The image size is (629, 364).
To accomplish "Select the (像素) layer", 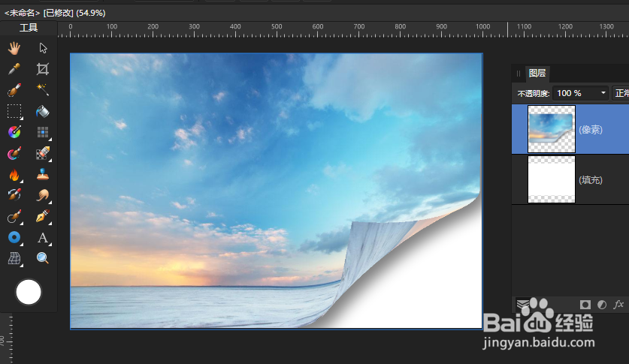I will point(570,129).
